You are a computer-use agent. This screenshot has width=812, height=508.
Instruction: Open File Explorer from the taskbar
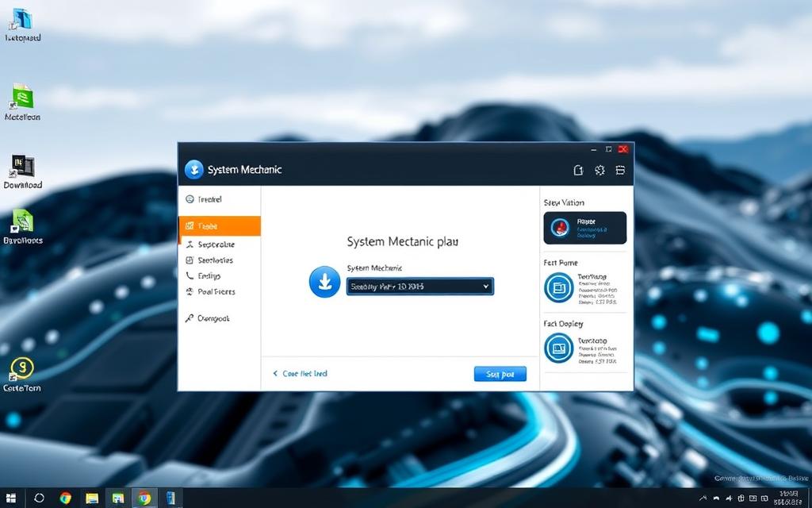[x=92, y=498]
